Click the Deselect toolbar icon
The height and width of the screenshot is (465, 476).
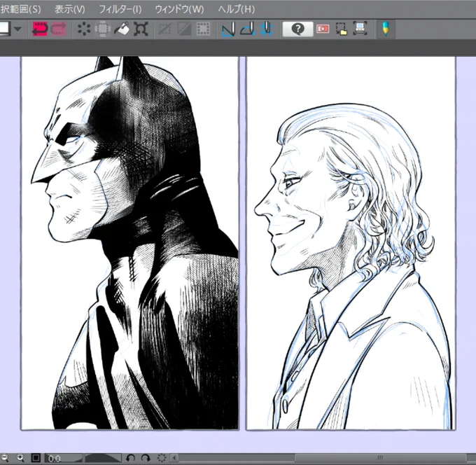point(164,29)
